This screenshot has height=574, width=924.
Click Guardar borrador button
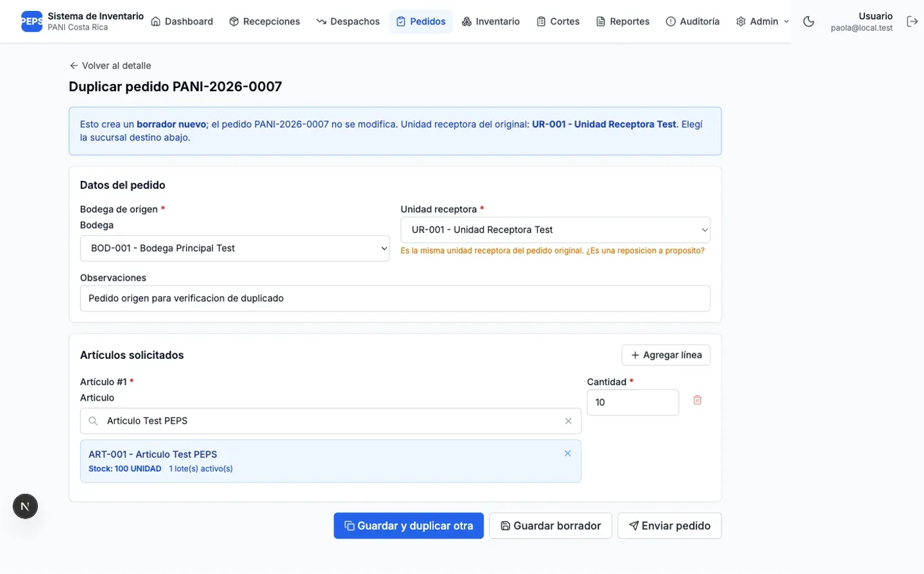click(551, 526)
